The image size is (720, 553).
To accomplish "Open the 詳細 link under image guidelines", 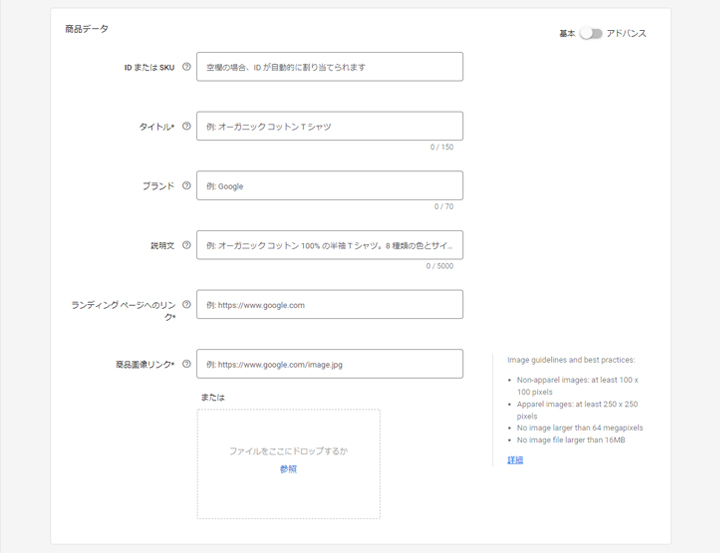I will pos(515,460).
